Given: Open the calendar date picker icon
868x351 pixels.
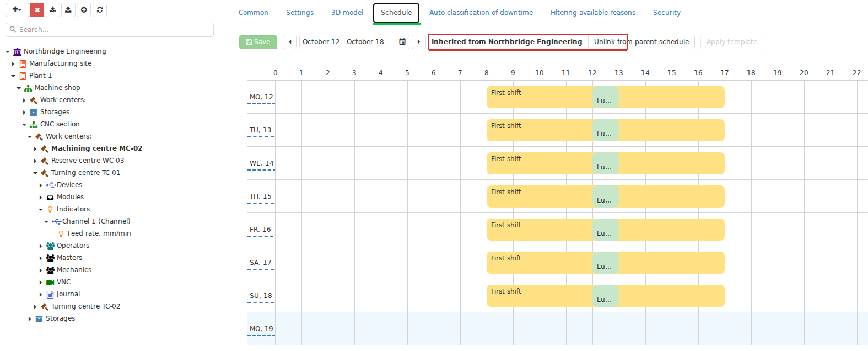Looking at the screenshot, I should [x=402, y=42].
